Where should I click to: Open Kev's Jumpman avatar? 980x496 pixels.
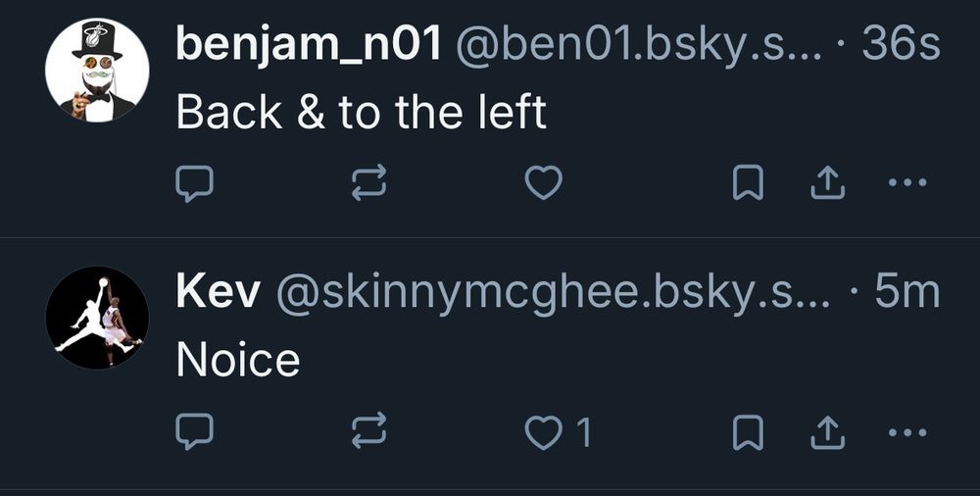(97, 318)
